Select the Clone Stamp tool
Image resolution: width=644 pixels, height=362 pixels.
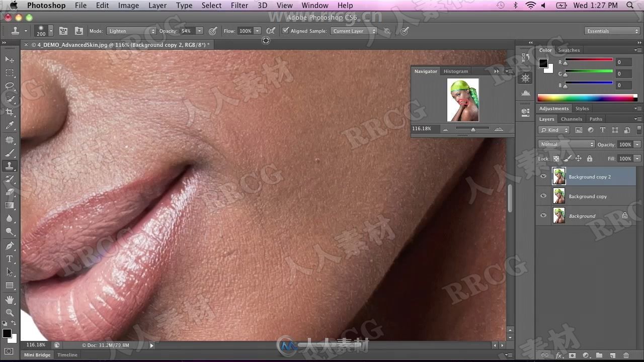[10, 166]
